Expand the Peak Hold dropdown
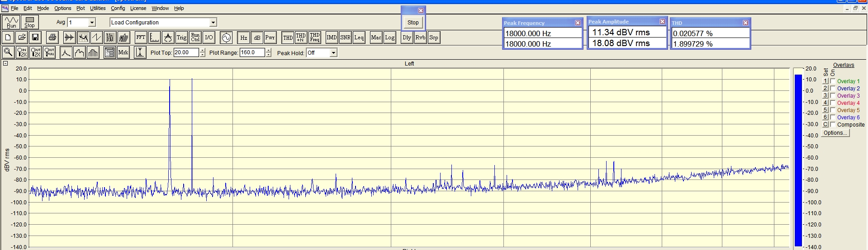The image size is (868, 250). (x=333, y=53)
